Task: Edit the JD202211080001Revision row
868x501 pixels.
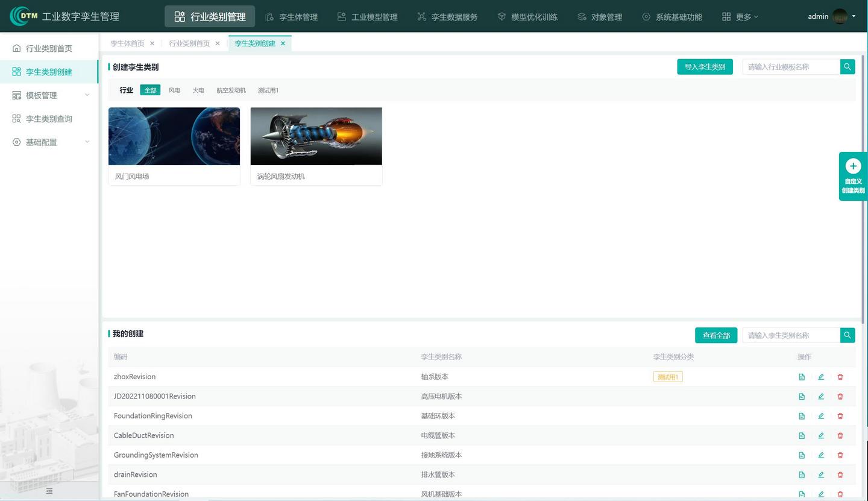Action: click(821, 397)
